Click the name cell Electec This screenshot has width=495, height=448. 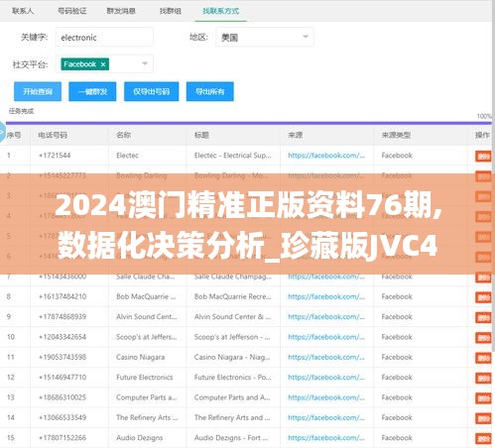click(x=127, y=156)
